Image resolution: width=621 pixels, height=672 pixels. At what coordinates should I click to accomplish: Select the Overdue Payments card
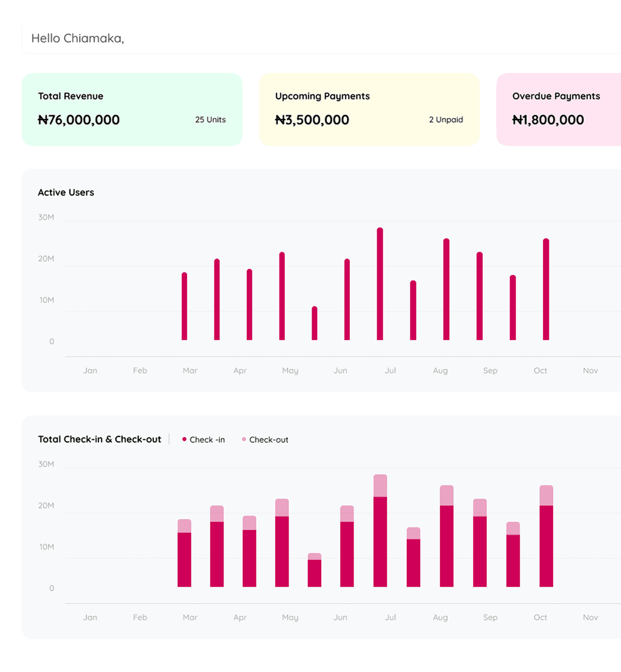coord(559,109)
